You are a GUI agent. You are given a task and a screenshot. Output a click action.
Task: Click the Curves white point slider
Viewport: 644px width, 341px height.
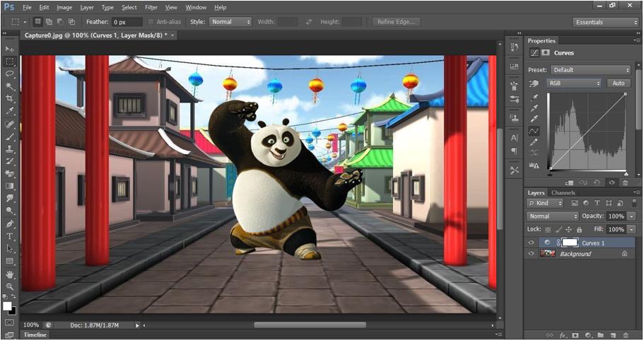click(626, 174)
